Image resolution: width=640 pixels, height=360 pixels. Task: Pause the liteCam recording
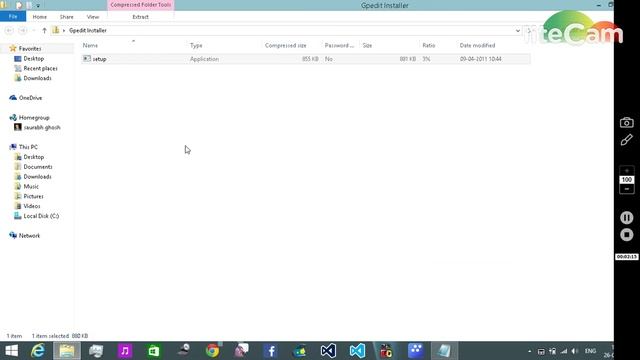(627, 218)
